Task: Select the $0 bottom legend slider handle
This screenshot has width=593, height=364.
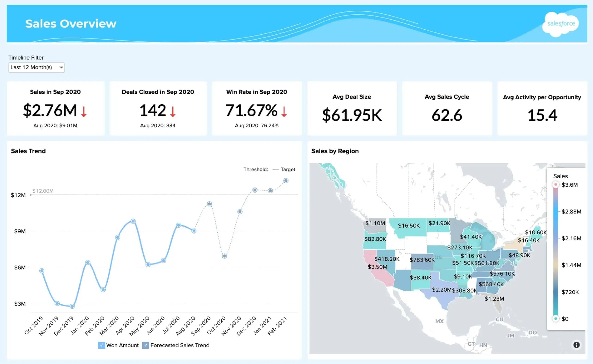Action: [556, 318]
